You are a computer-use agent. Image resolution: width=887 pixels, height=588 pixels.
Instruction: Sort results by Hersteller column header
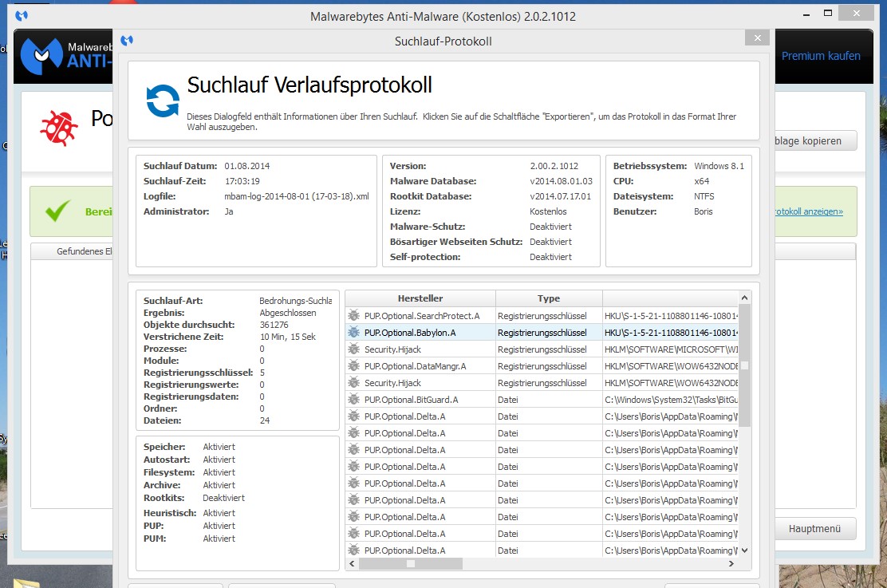point(420,298)
